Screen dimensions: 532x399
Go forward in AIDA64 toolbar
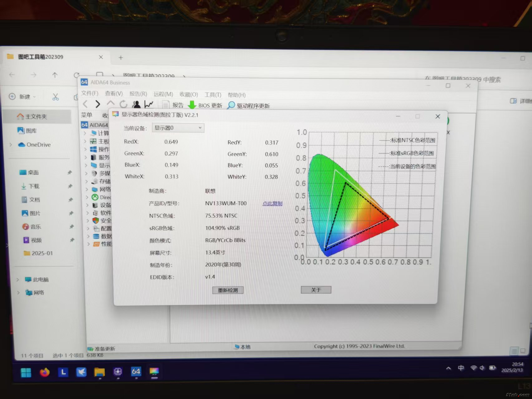98,104
